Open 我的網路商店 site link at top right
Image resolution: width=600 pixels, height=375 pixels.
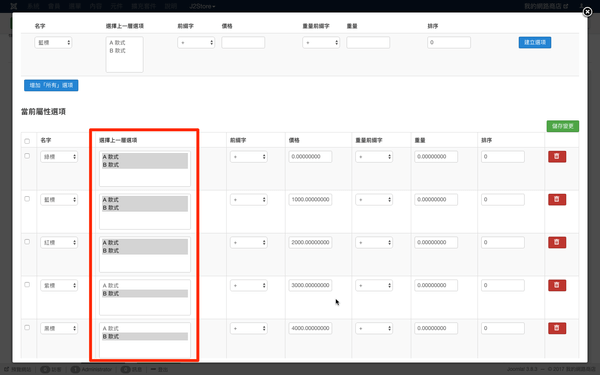(x=546, y=6)
